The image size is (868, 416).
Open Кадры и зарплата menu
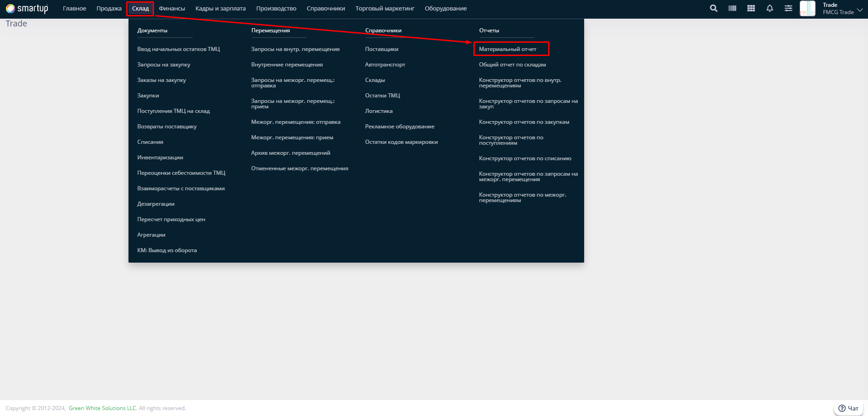click(221, 9)
